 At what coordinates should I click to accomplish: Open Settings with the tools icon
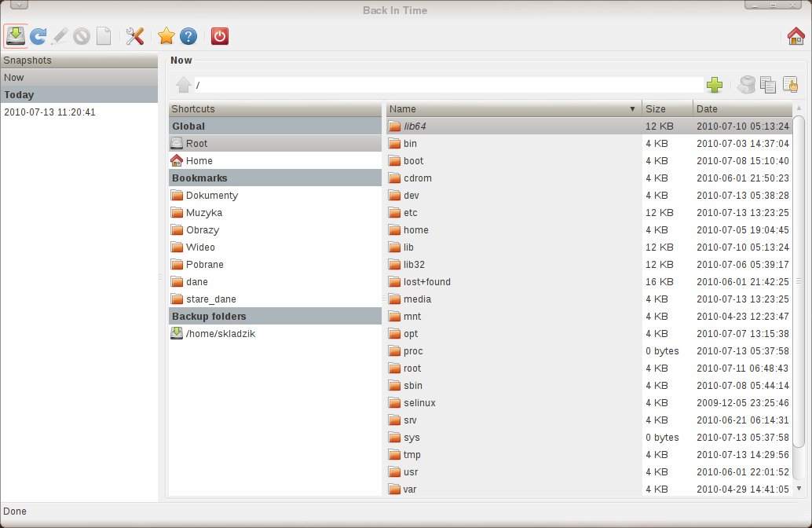135,36
